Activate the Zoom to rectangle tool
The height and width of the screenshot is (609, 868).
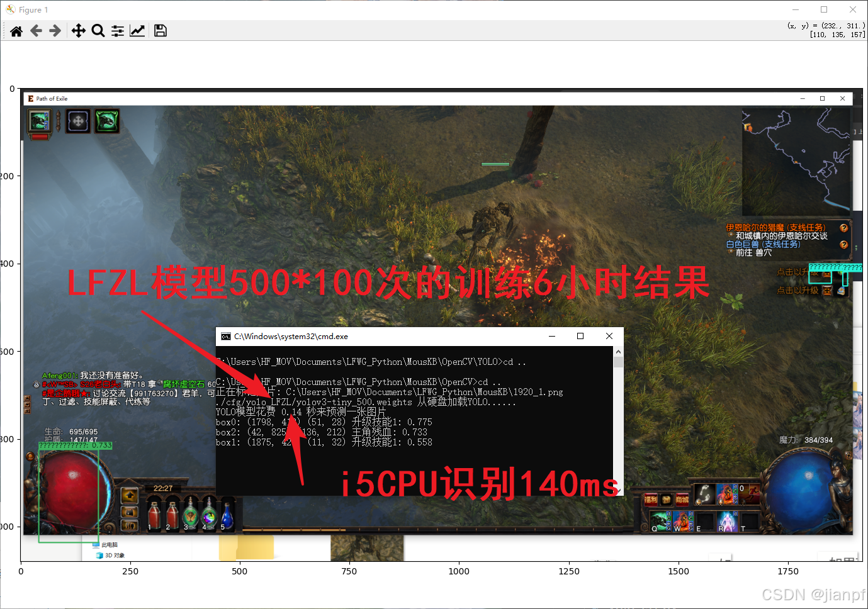pos(98,31)
